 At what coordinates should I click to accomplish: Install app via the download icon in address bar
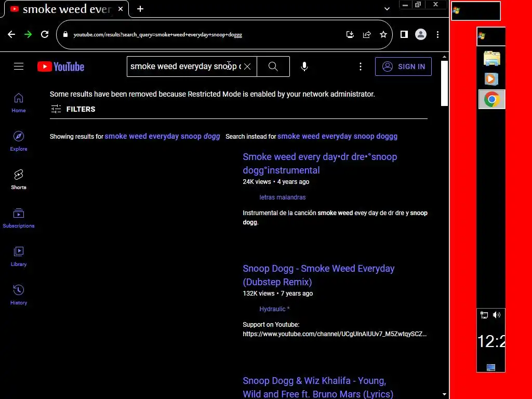(x=350, y=34)
